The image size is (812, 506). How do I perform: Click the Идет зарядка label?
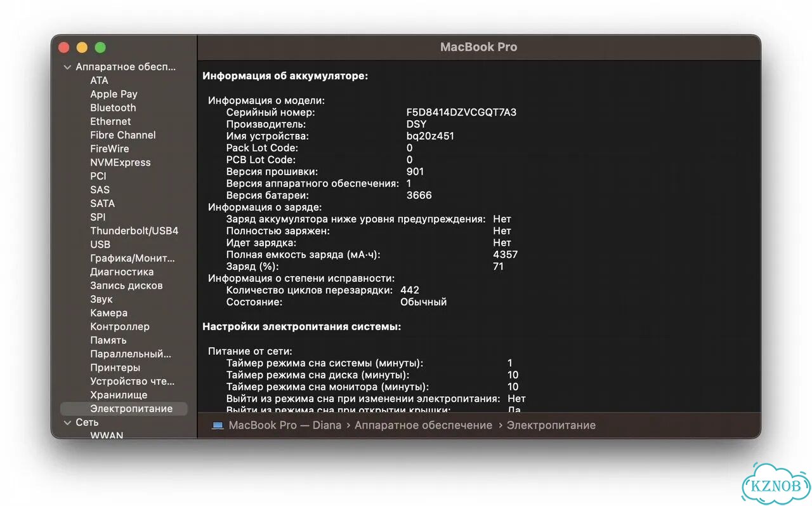click(261, 243)
